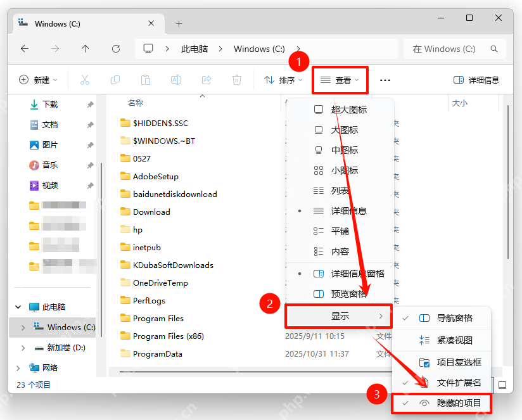This screenshot has width=522, height=420.
Task: Click the file list vertical scrollbar
Action: [x=507, y=182]
